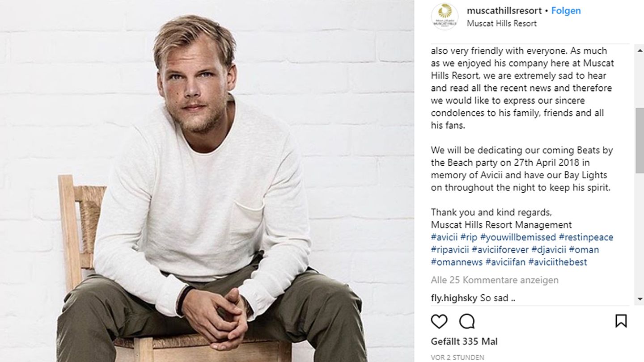Like the post with the heart icon

[439, 321]
